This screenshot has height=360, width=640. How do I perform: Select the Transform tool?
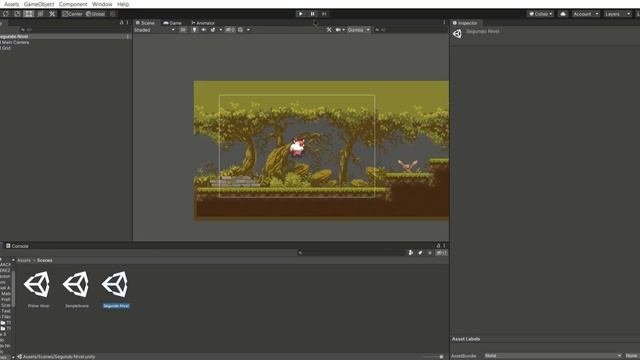click(x=40, y=14)
